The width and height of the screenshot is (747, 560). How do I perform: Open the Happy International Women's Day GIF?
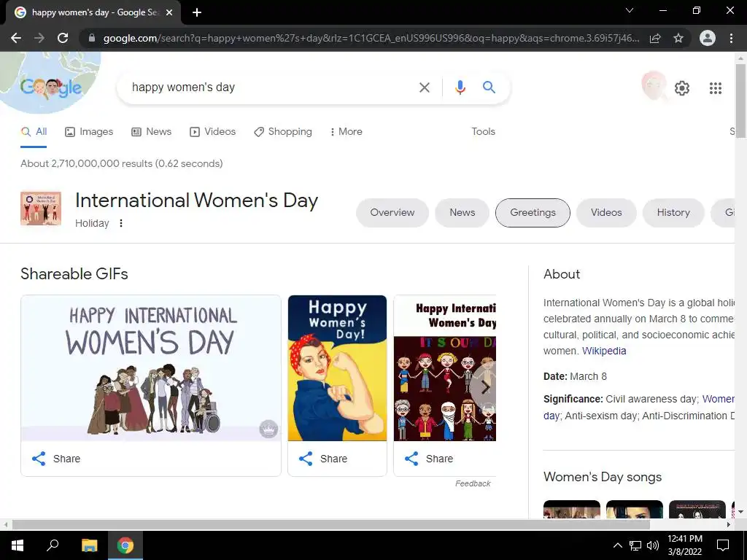pyautogui.click(x=151, y=368)
